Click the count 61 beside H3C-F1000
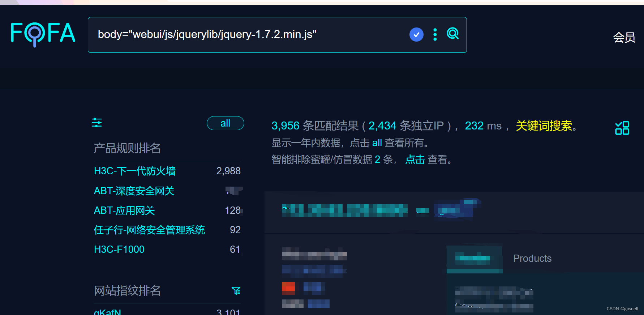 [x=235, y=250]
